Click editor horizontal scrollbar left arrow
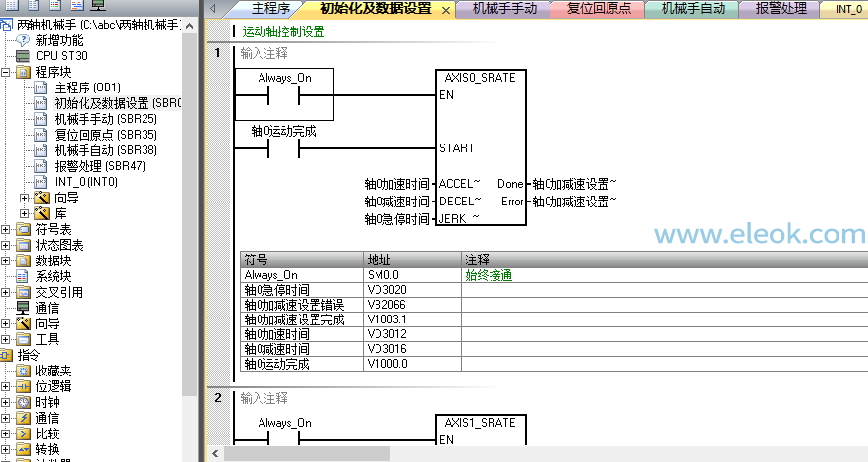Viewport: 868px width, 462px height. (215, 454)
